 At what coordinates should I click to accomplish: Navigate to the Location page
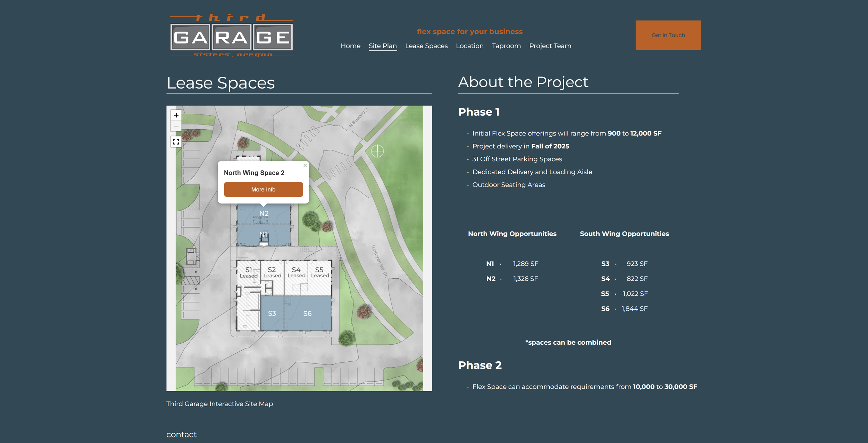(470, 46)
